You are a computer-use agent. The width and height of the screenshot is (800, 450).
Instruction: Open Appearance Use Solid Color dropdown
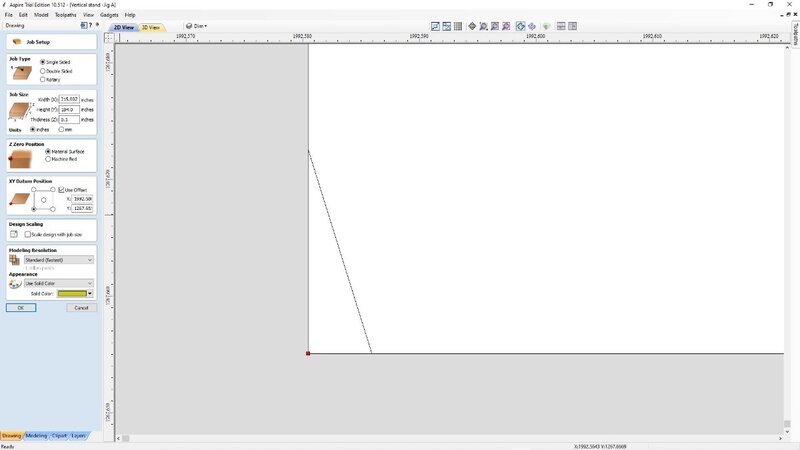click(x=59, y=283)
